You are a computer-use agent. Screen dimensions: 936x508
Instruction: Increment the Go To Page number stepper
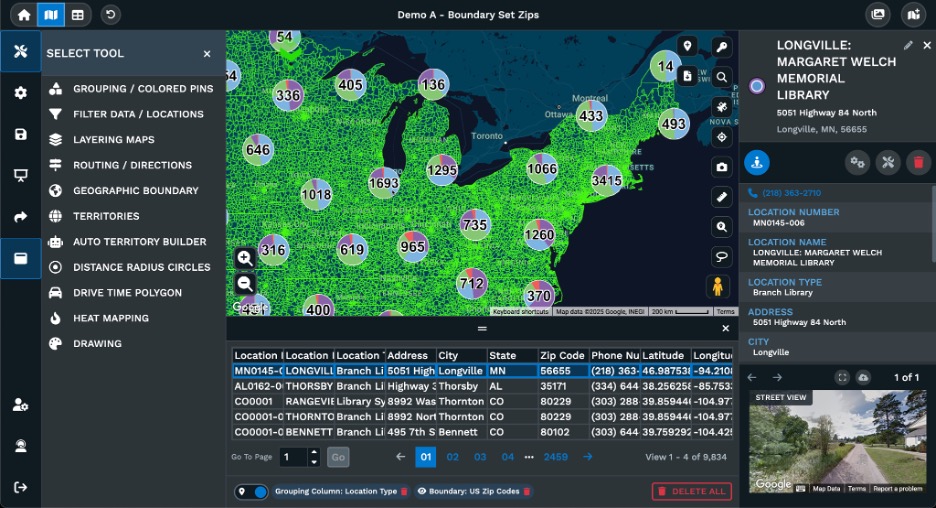pos(314,452)
